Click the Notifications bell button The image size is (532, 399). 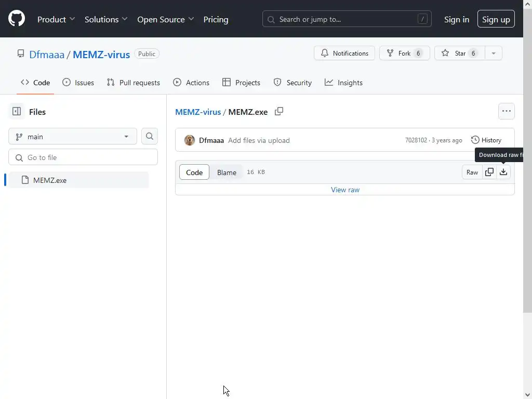pyautogui.click(x=344, y=54)
